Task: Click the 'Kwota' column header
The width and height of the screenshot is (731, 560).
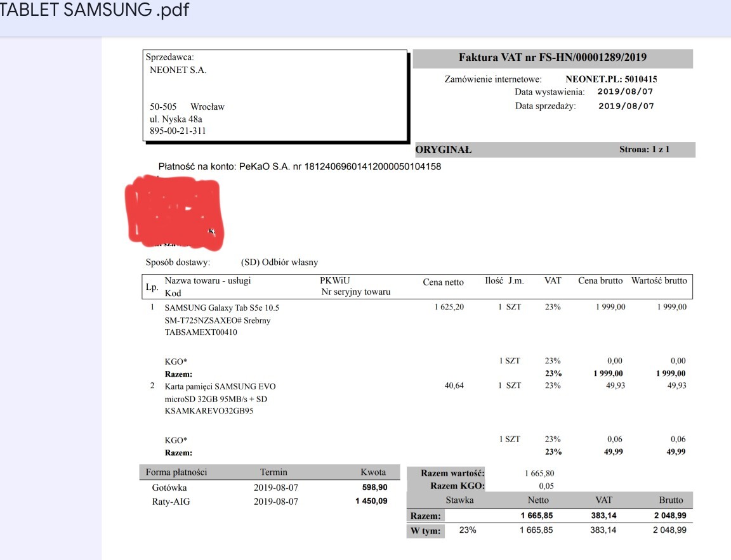Action: 373,472
